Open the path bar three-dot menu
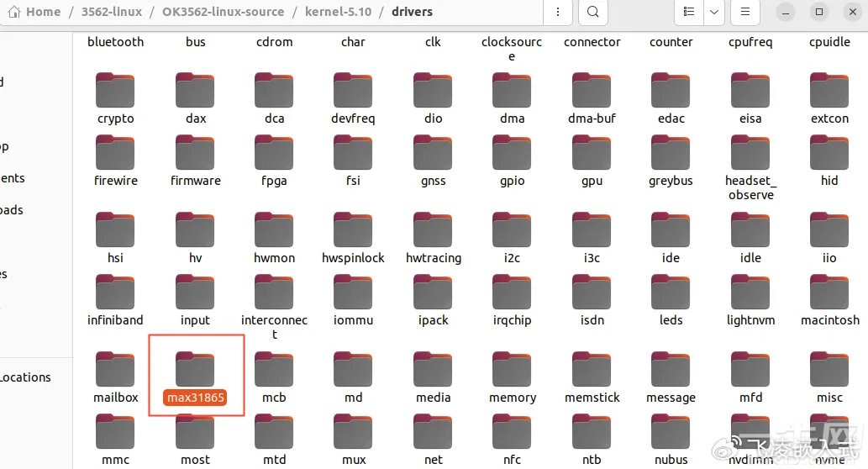Image resolution: width=868 pixels, height=469 pixels. tap(557, 12)
